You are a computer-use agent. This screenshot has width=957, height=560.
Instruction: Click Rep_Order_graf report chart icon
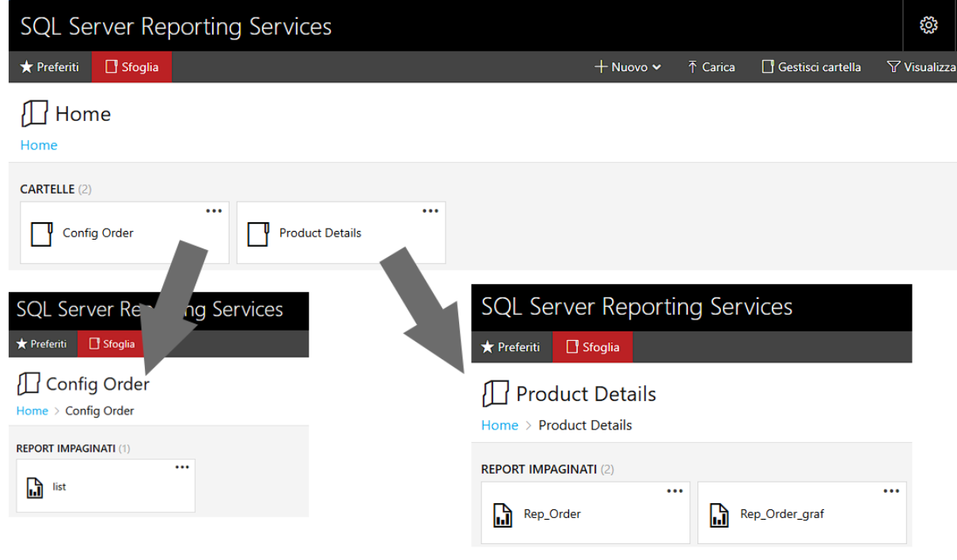point(719,515)
